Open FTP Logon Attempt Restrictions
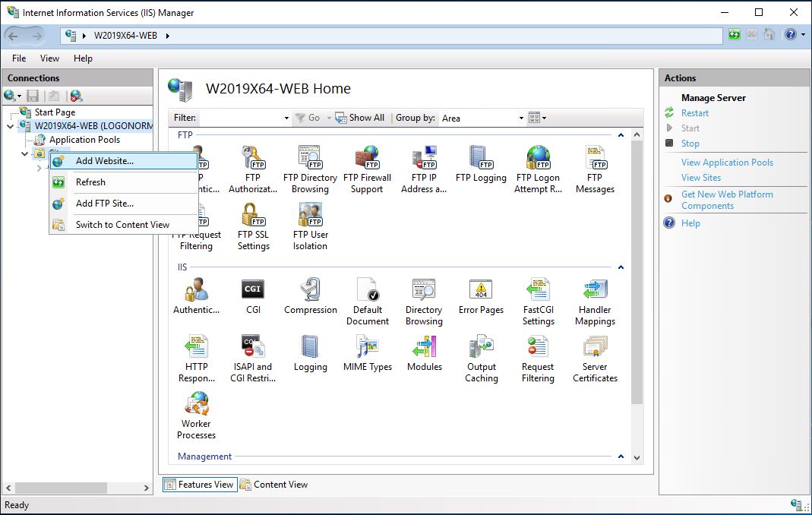Viewport: 812px width, 515px height. (538, 169)
